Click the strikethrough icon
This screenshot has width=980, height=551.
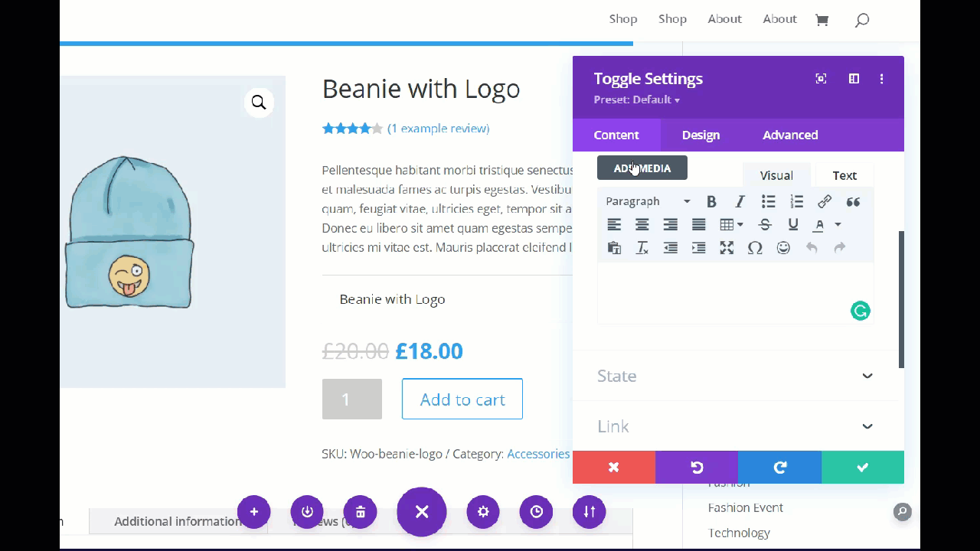(765, 224)
